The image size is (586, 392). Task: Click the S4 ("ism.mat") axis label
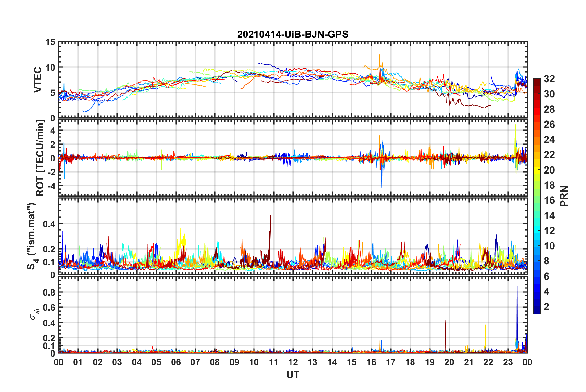[32, 236]
